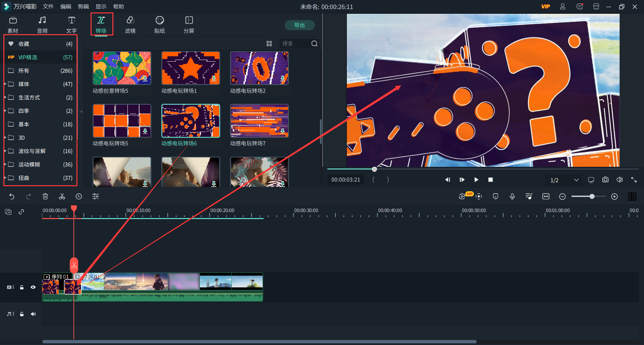
Task: Switch to grid view icon
Action: tap(269, 44)
